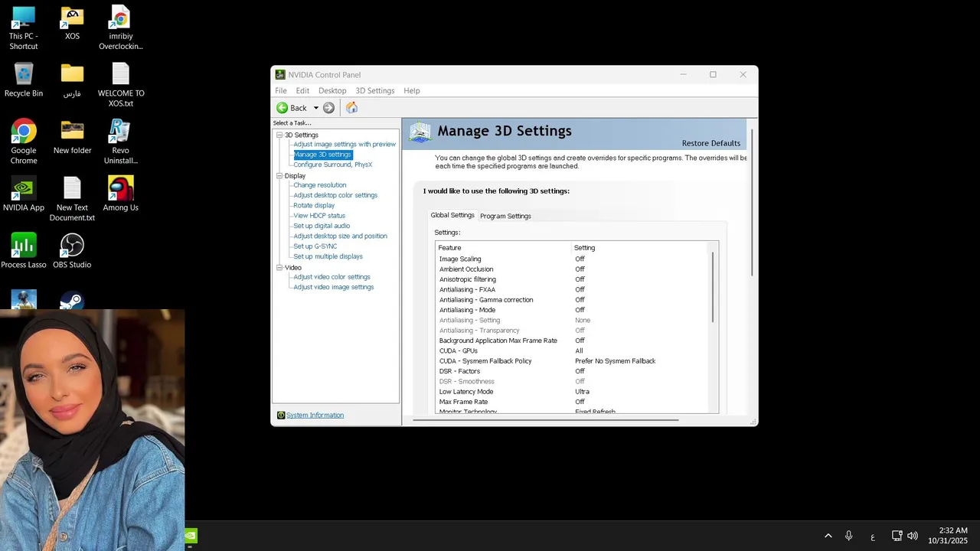Click the Image Scaling setting row

click(573, 259)
